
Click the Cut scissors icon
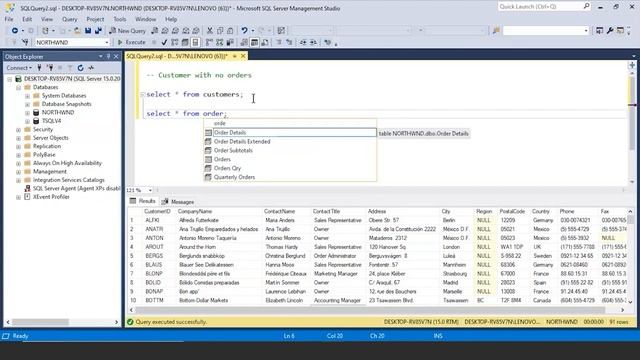coord(209,31)
